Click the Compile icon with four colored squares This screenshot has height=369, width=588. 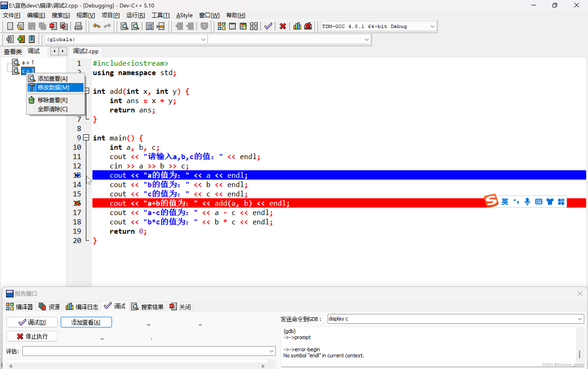[221, 26]
